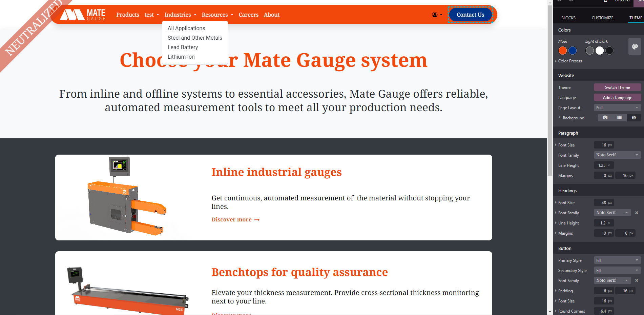Click the Inline Discover more arrow link
Image resolution: width=644 pixels, height=315 pixels.
[235, 220]
